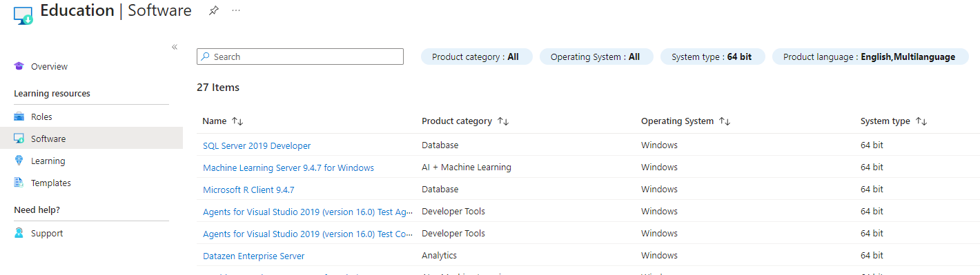Sort by Product category column arrows
The height and width of the screenshot is (275, 980).
[x=503, y=121]
